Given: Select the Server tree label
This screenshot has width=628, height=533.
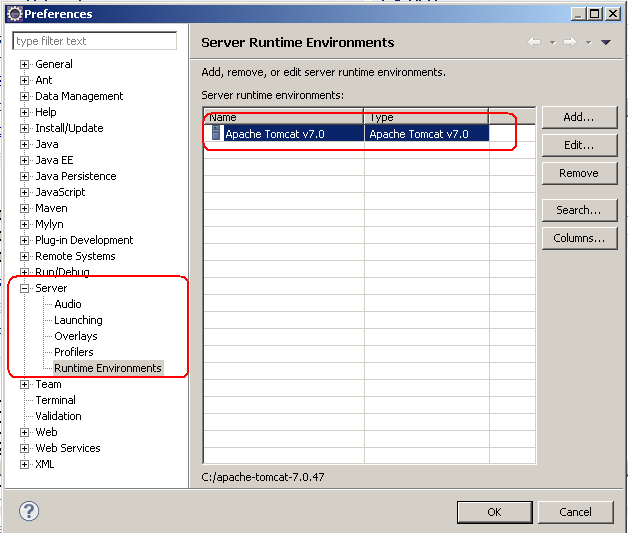Looking at the screenshot, I should [x=51, y=288].
